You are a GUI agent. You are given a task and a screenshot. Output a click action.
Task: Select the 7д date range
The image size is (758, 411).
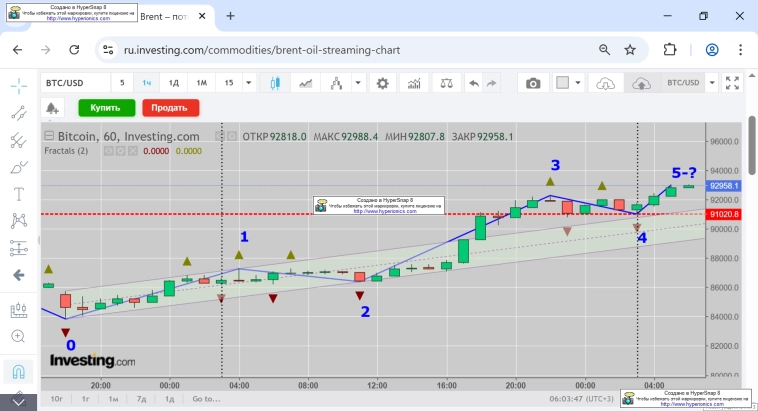pyautogui.click(x=141, y=399)
